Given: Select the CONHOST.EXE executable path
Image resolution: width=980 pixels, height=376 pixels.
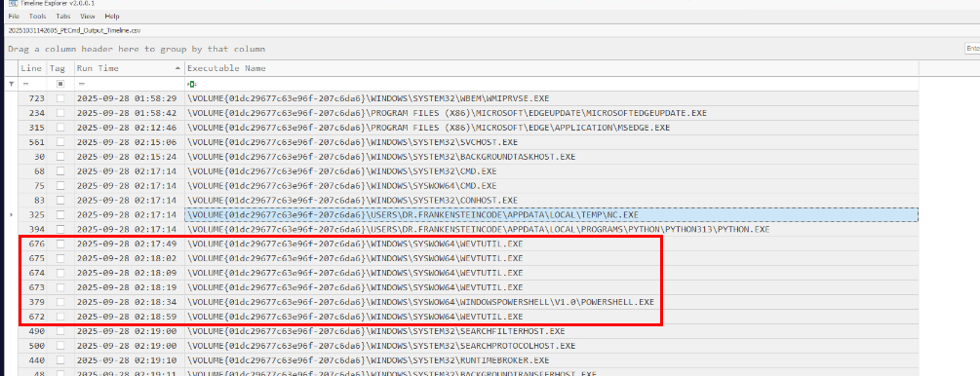Looking at the screenshot, I should [352, 200].
